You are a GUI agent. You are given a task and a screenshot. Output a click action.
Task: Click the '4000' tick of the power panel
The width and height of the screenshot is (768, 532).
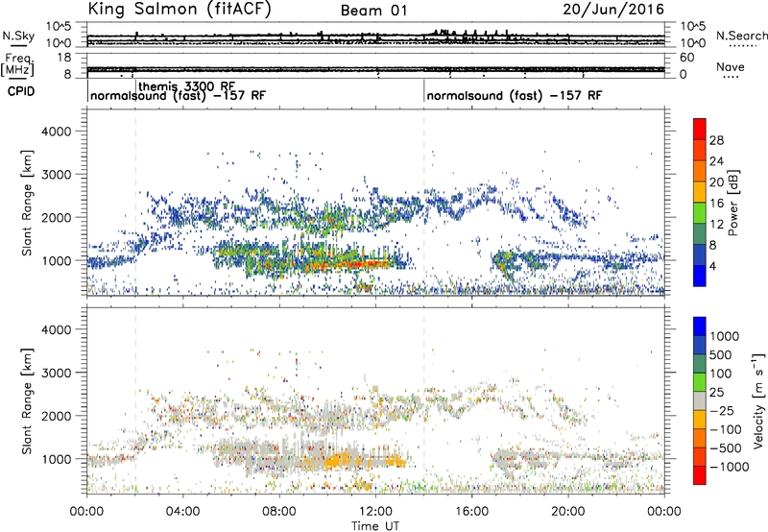(56, 132)
